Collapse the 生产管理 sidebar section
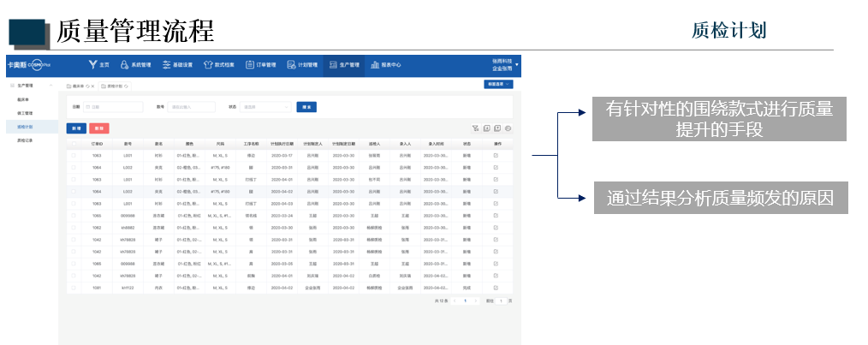 [x=51, y=86]
